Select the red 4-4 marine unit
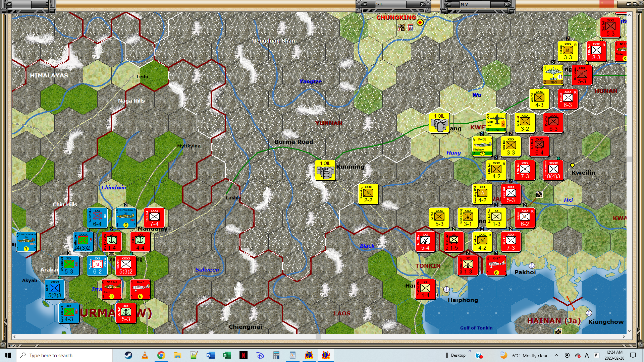 [x=140, y=242]
